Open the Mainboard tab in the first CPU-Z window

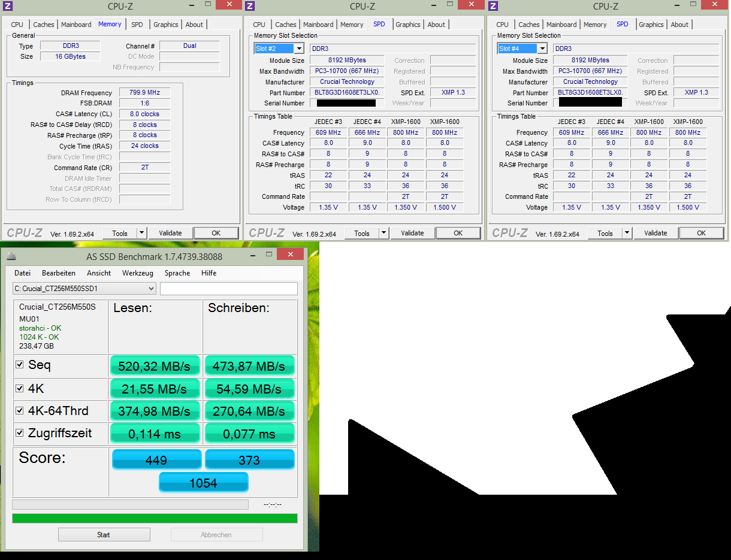pyautogui.click(x=76, y=25)
